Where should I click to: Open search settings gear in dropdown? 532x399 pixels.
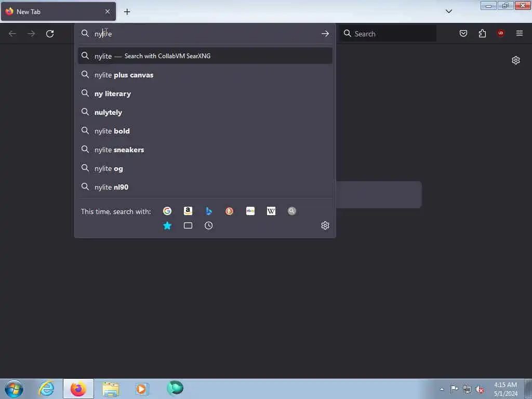(325, 225)
